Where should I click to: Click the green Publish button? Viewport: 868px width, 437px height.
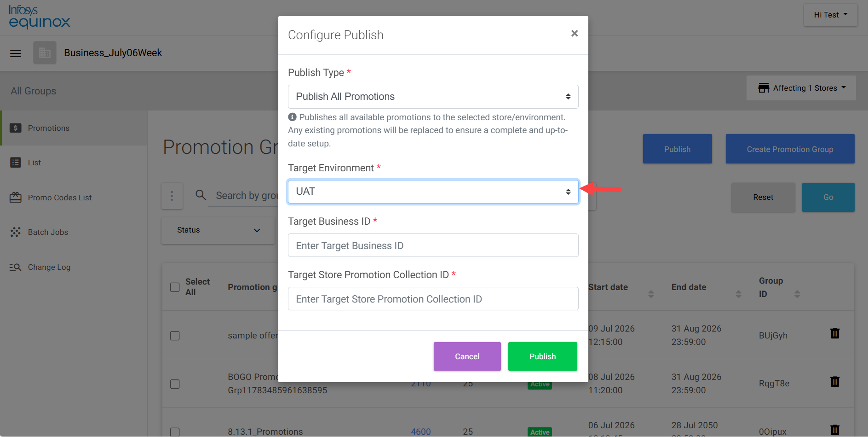(542, 356)
